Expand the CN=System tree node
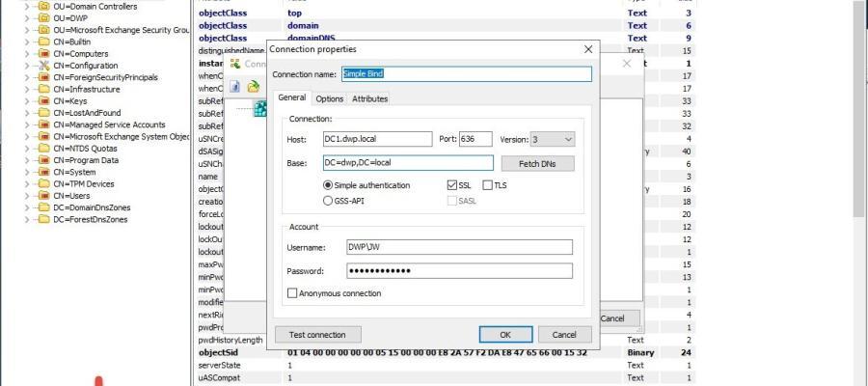Image resolution: width=868 pixels, height=386 pixels. pyautogui.click(x=27, y=172)
